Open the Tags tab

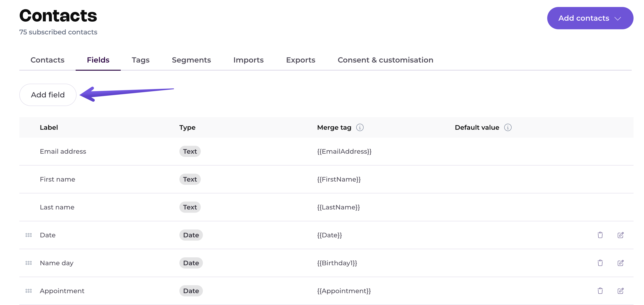pos(141,60)
